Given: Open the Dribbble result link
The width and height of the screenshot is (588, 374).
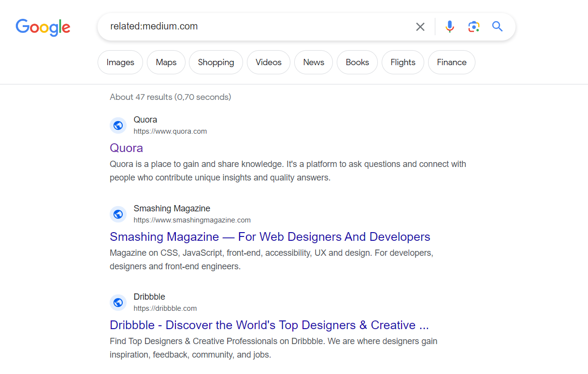Looking at the screenshot, I should 269,325.
